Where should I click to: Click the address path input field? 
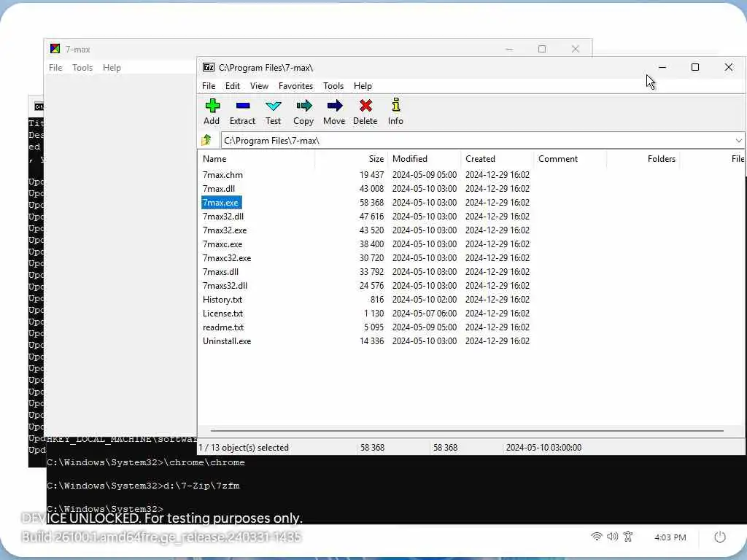(x=478, y=141)
